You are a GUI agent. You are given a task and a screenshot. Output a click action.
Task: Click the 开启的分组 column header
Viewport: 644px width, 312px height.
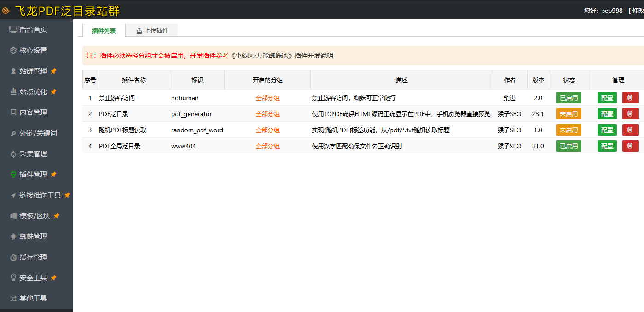(268, 80)
